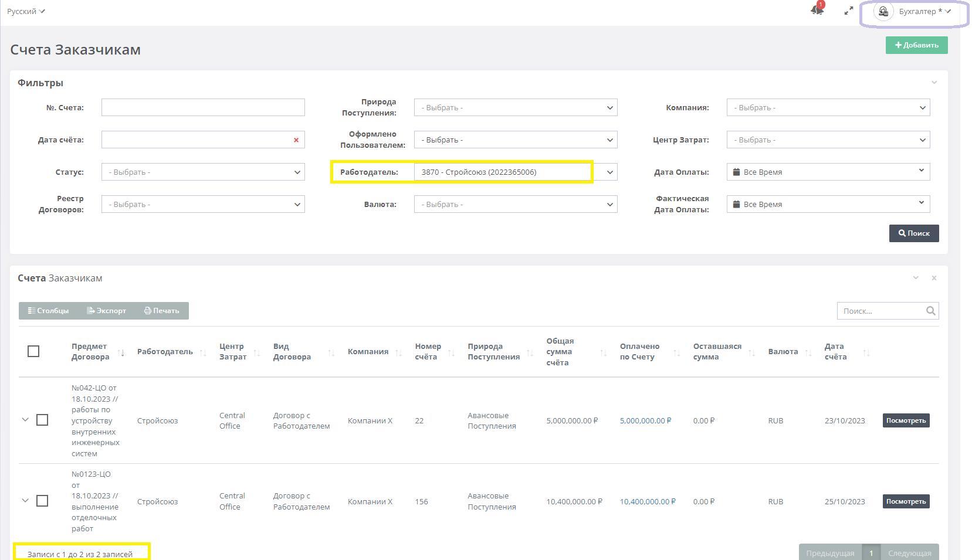Viewport: 972px width, 560px height.
Task: Open the Центр Затрат filter dropdown
Action: pyautogui.click(x=828, y=140)
